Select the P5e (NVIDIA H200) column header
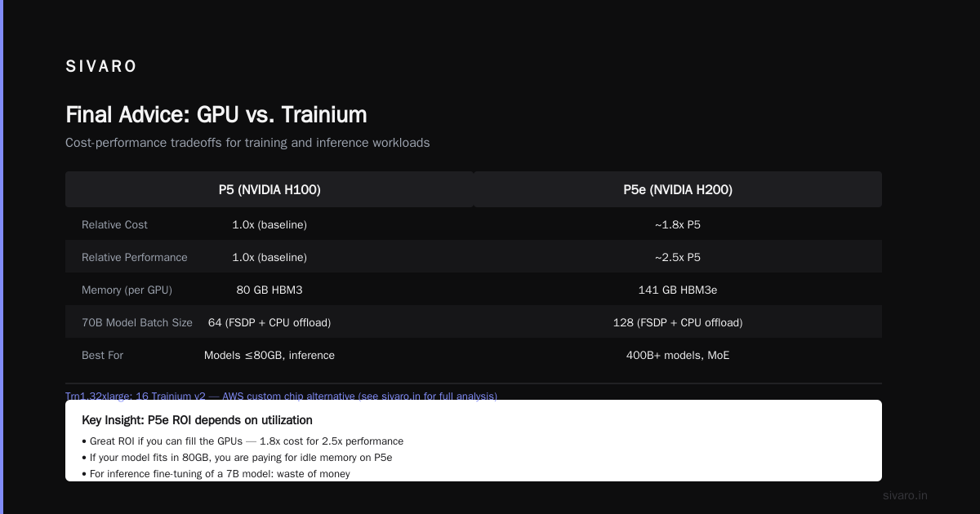This screenshot has width=980, height=514. 678,189
